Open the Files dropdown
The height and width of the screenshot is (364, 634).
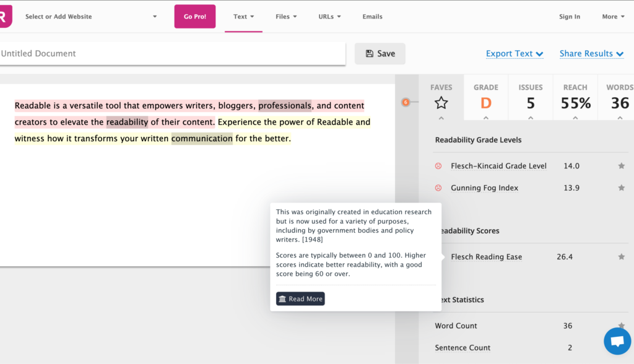(x=285, y=17)
